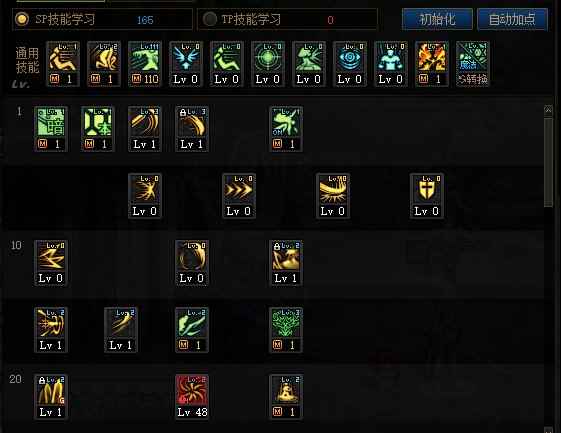Click the cyan human body general skill
Image resolution: width=561 pixels, height=433 pixels.
pyautogui.click(x=391, y=64)
